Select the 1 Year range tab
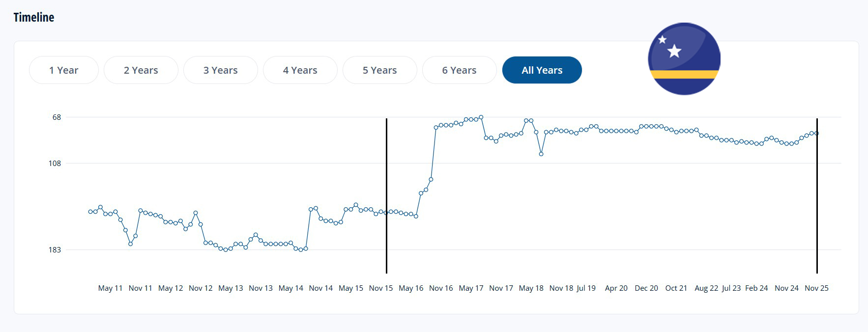868x332 pixels. [64, 70]
